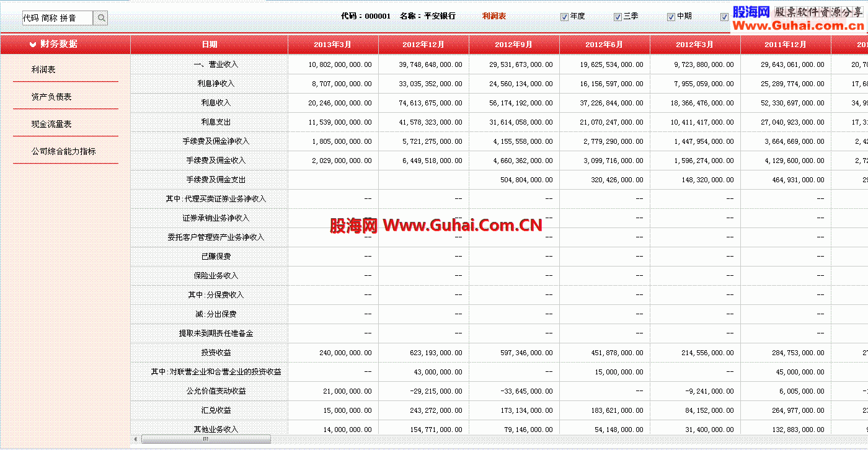The image size is (868, 450).
Task: Click the 委托客户管理资产业务净收入 row label
Action: 216,237
